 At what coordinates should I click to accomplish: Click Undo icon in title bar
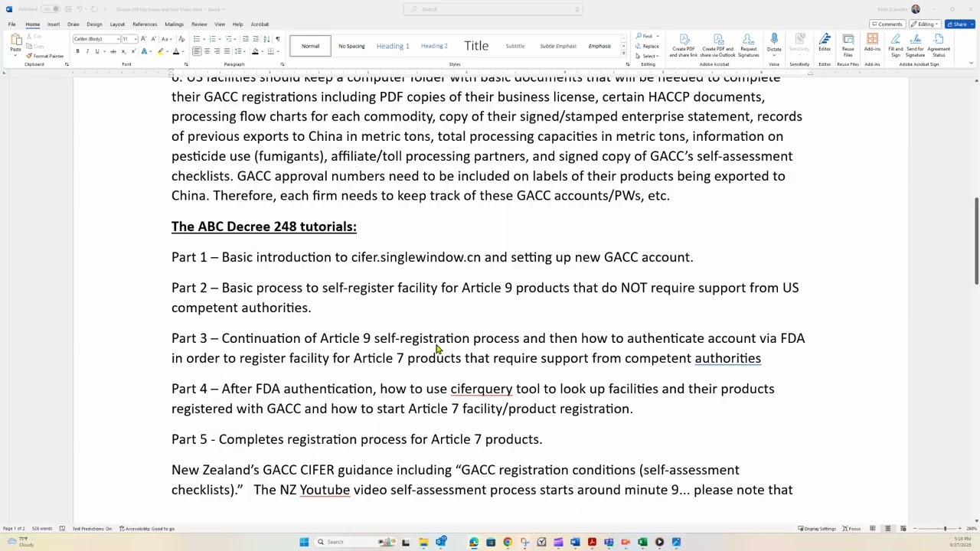click(80, 9)
